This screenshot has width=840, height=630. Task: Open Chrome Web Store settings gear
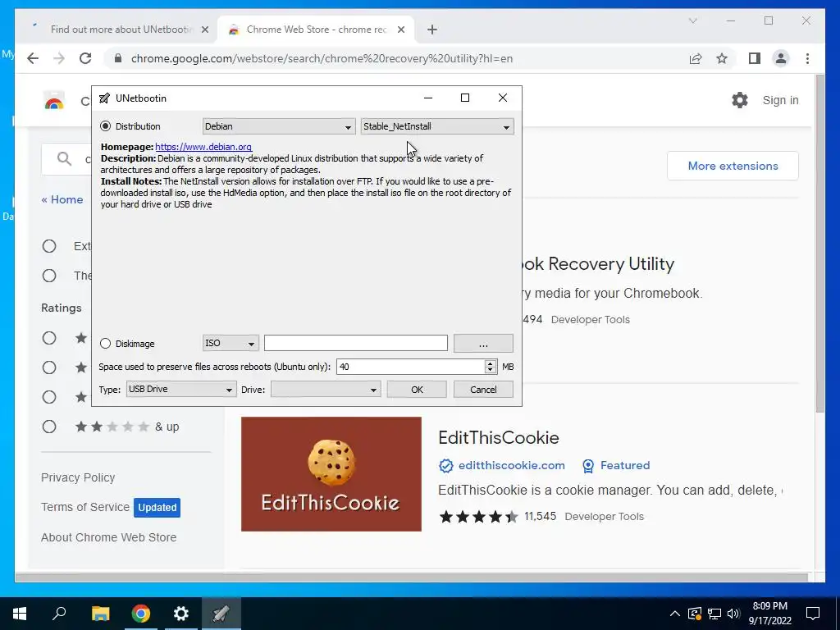tap(740, 99)
